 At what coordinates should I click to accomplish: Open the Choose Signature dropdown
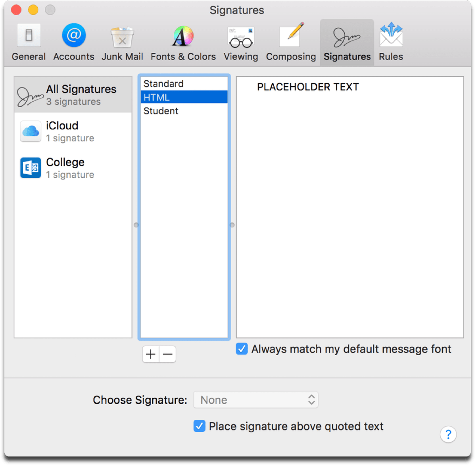click(255, 400)
